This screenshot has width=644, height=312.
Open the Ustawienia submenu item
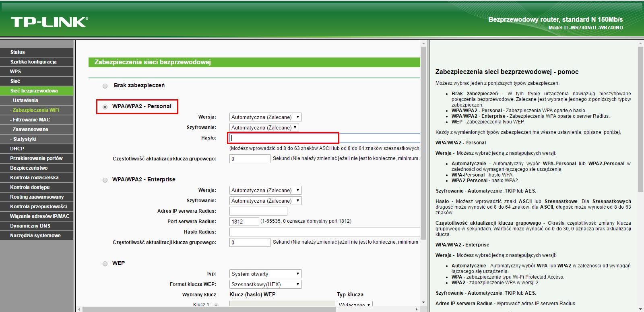[37, 101]
